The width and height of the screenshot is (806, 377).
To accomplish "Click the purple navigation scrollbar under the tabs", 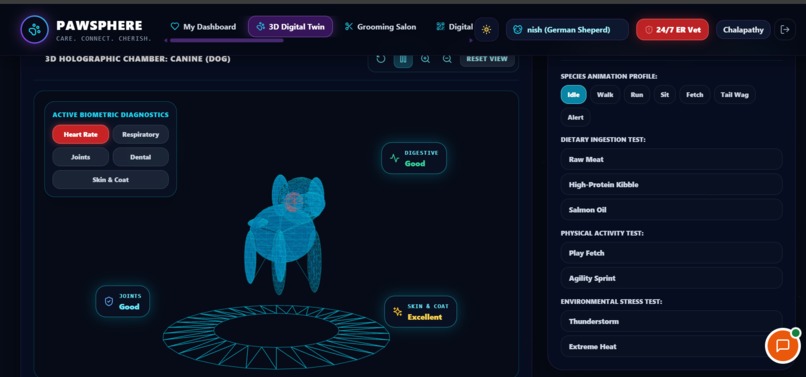I will point(226,40).
